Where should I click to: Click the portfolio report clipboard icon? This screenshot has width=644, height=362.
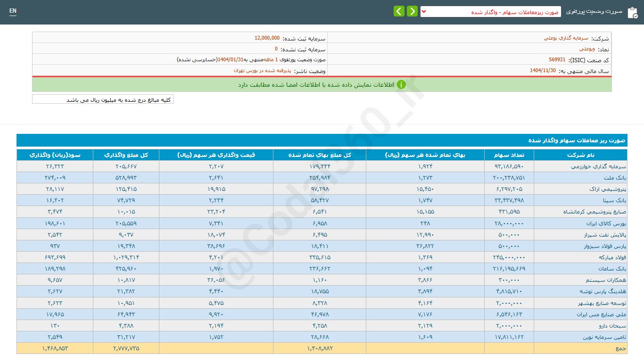pyautogui.click(x=632, y=12)
